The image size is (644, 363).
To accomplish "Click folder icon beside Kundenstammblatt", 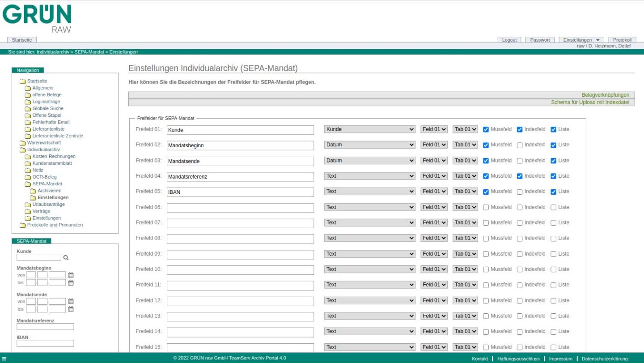I will (x=28, y=163).
